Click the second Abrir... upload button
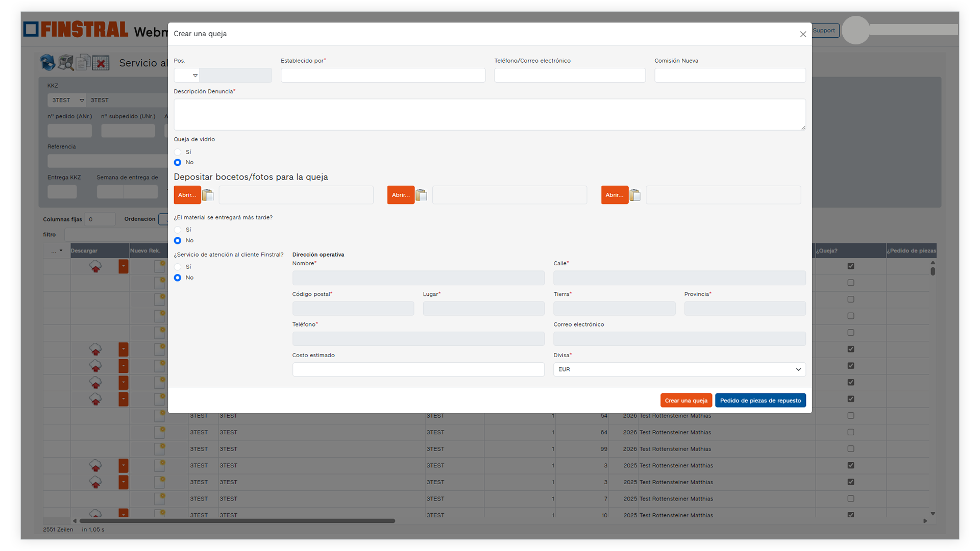 click(401, 195)
